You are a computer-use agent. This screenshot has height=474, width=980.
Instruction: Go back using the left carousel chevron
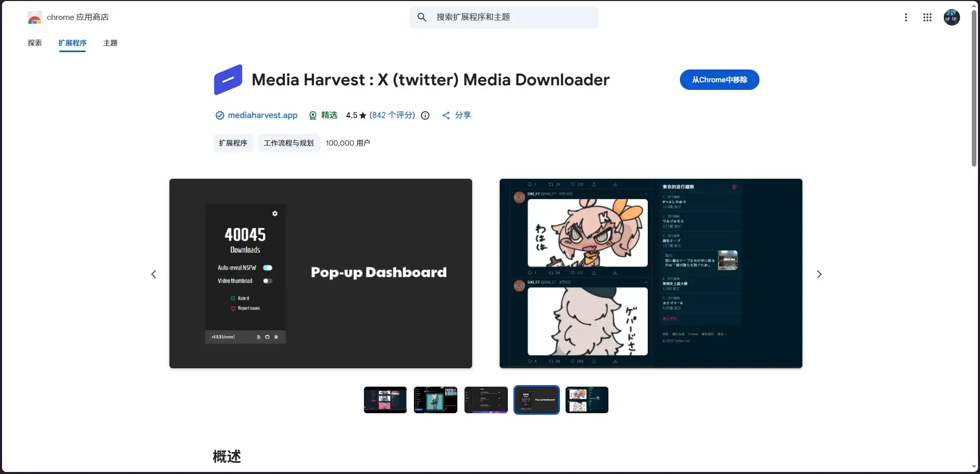(x=154, y=274)
